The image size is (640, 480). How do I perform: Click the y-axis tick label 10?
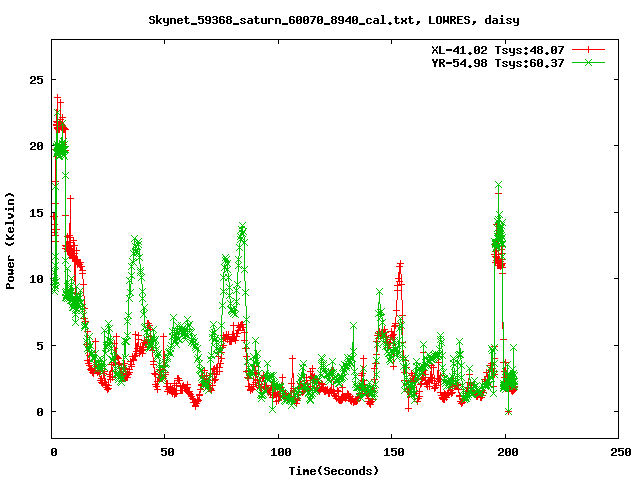point(36,279)
